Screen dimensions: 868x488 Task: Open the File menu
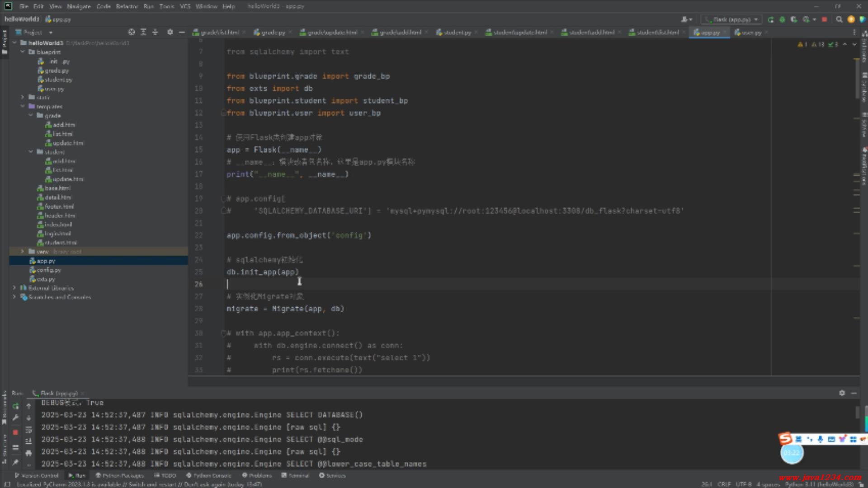[24, 6]
